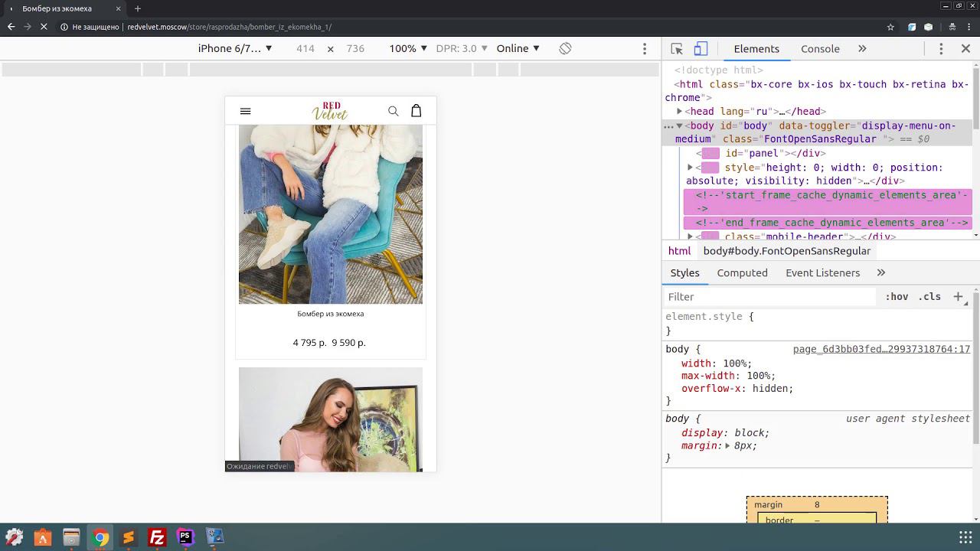The image size is (980, 551).
Task: Click the Бомбер из экомеха product title
Action: [330, 314]
